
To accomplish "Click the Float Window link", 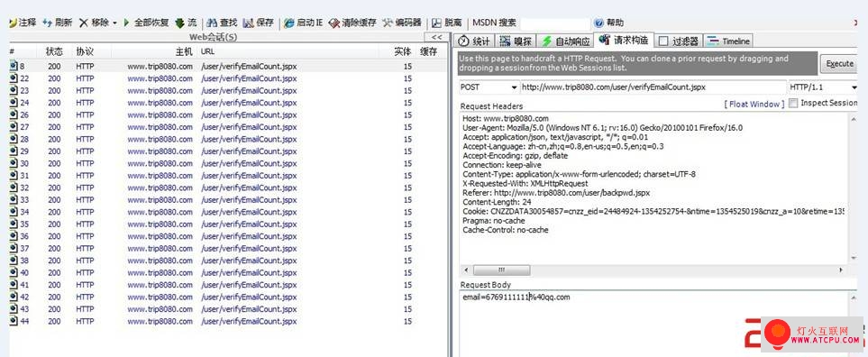I will [754, 104].
